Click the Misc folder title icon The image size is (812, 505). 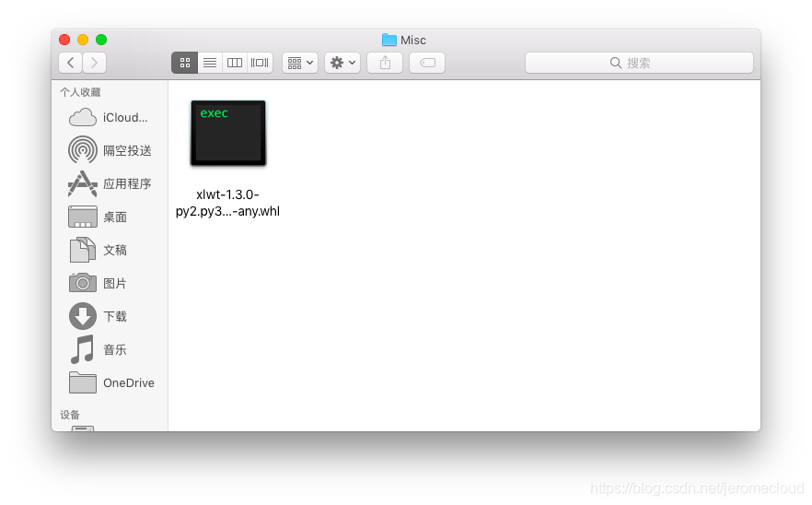point(389,40)
